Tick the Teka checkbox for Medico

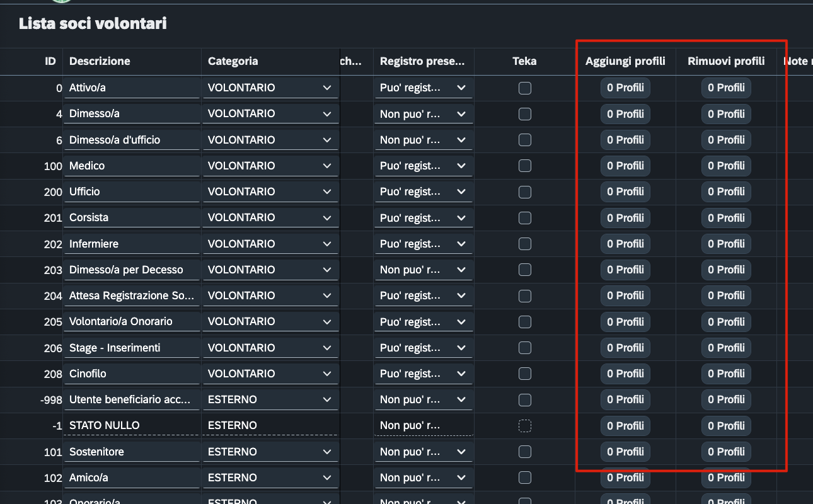(x=524, y=166)
